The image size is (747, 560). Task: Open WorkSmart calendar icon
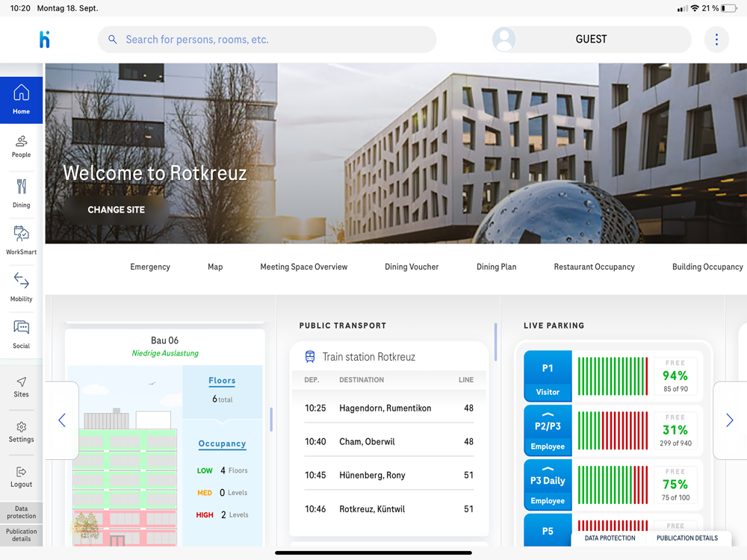click(21, 233)
